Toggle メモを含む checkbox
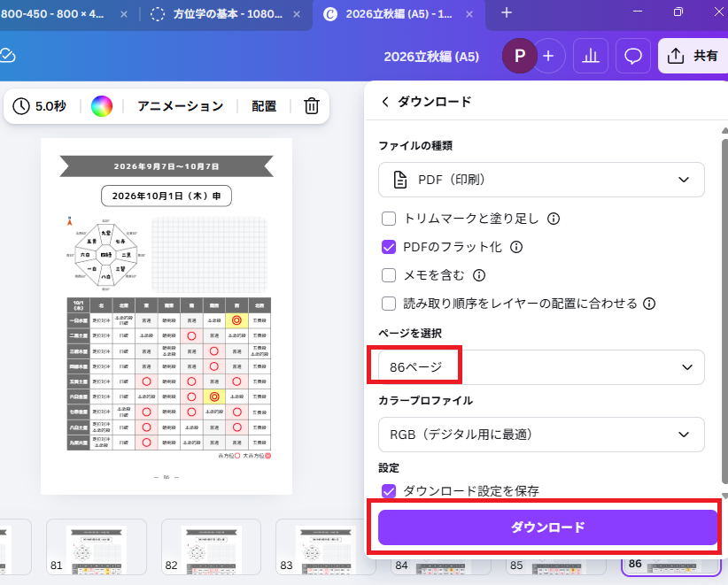The image size is (728, 585). click(389, 275)
